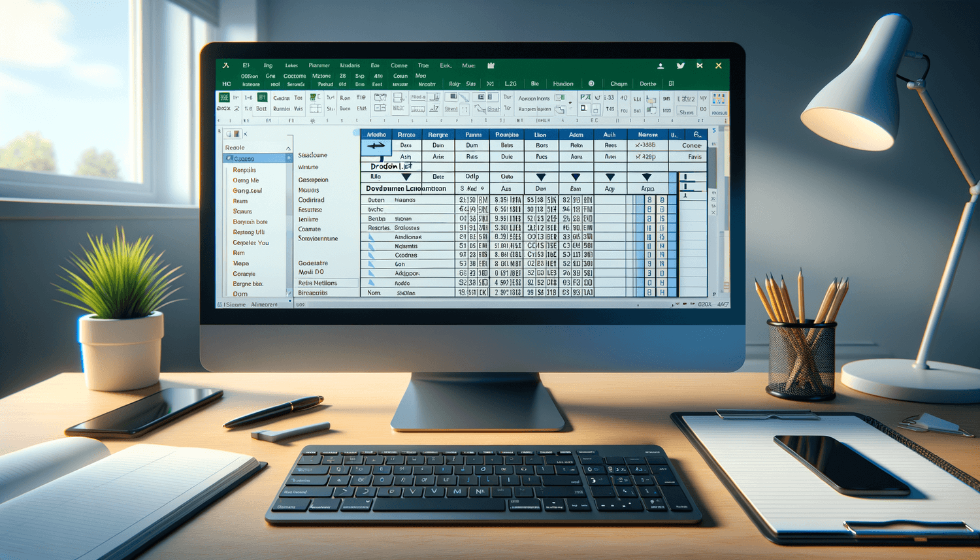The image size is (980, 560).
Task: Select Boryinin bore in the side panel list
Action: click(x=250, y=222)
